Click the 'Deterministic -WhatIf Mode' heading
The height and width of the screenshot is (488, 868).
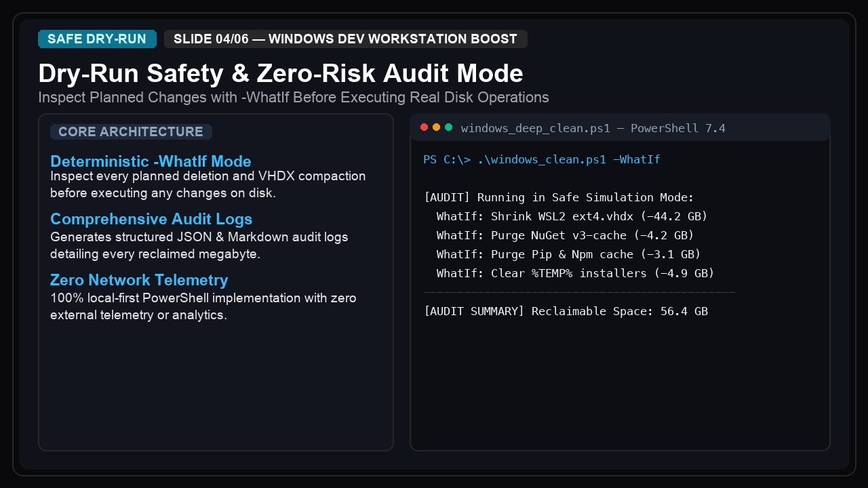coord(151,161)
